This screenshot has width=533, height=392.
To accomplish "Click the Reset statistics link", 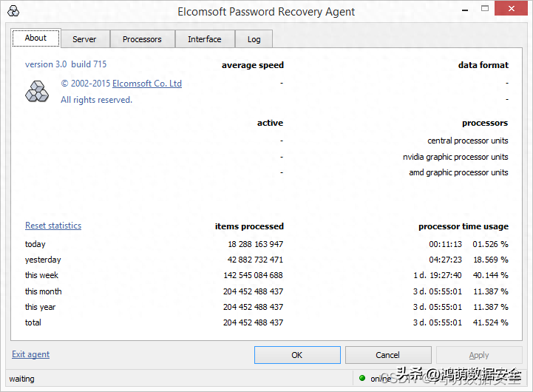I will pyautogui.click(x=53, y=226).
